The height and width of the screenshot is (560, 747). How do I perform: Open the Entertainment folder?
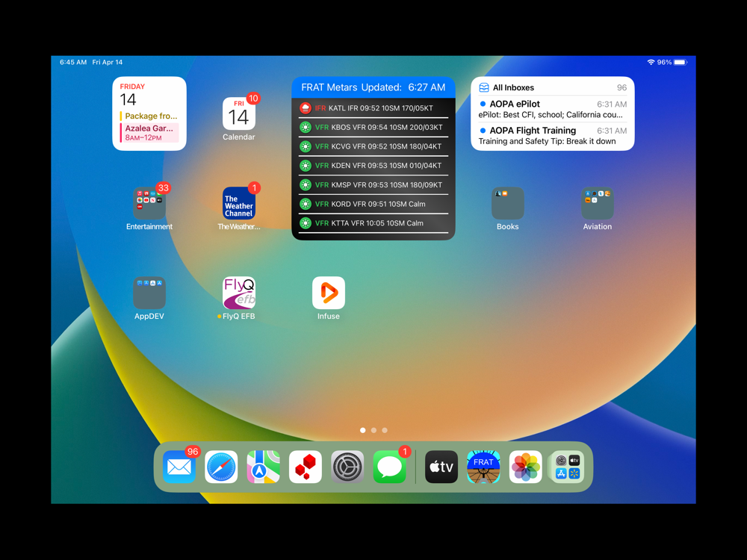click(x=149, y=203)
